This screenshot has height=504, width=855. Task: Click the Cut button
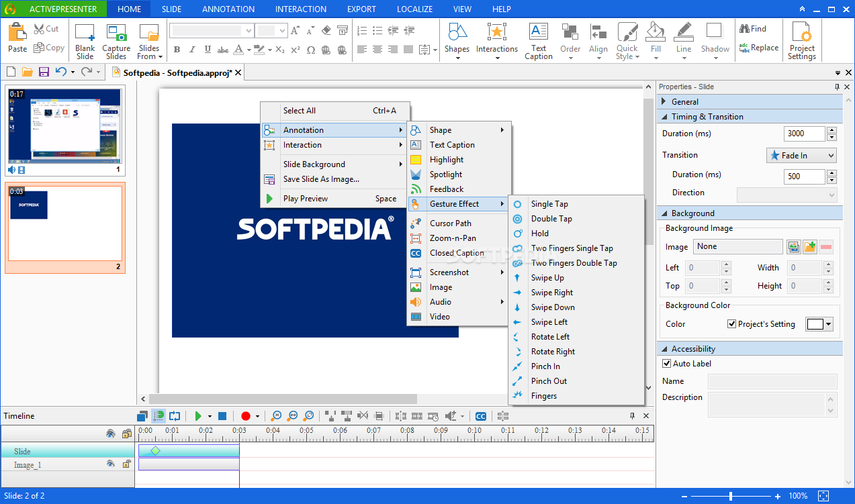(x=46, y=29)
